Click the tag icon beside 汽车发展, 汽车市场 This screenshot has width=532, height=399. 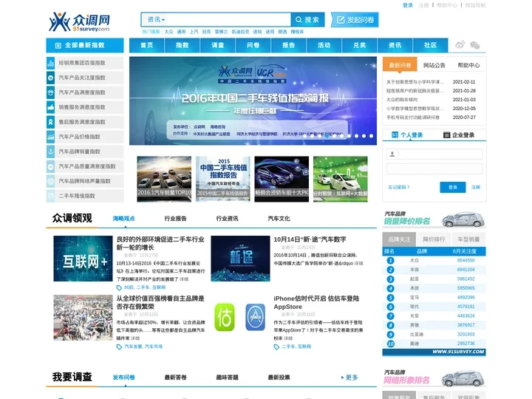(x=119, y=347)
